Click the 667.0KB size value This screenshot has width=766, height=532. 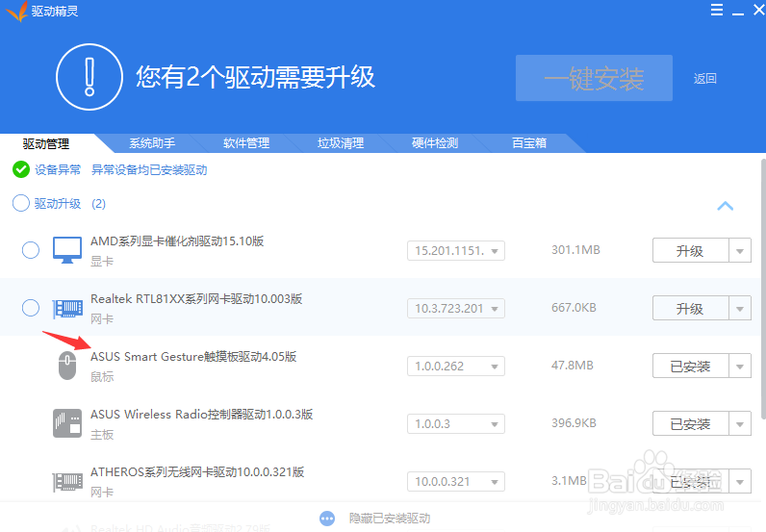pos(574,307)
